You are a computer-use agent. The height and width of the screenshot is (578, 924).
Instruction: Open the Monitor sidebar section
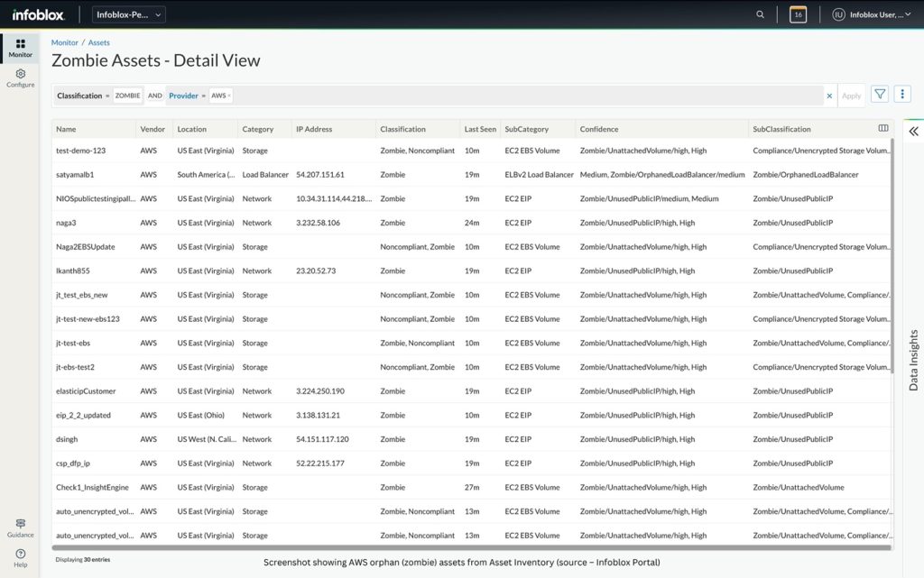click(x=20, y=48)
